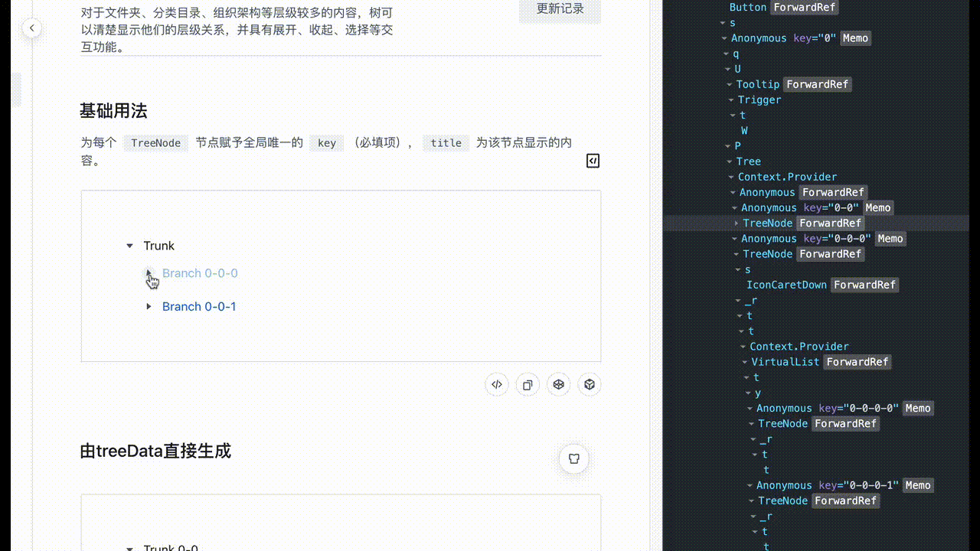
Task: Open the Branch 0-0-1 node link
Action: (x=199, y=306)
